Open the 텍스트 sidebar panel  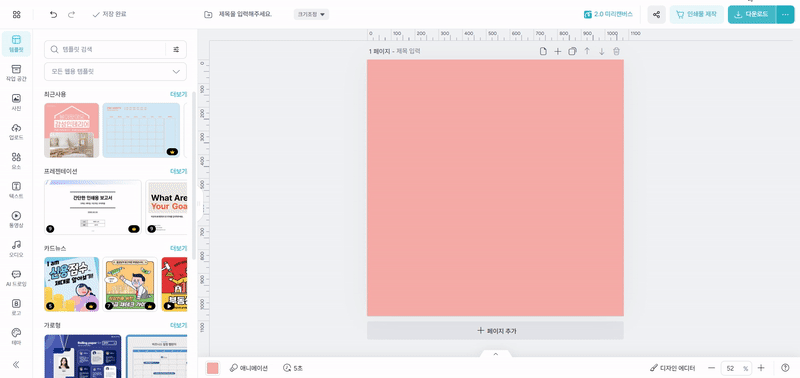16,190
